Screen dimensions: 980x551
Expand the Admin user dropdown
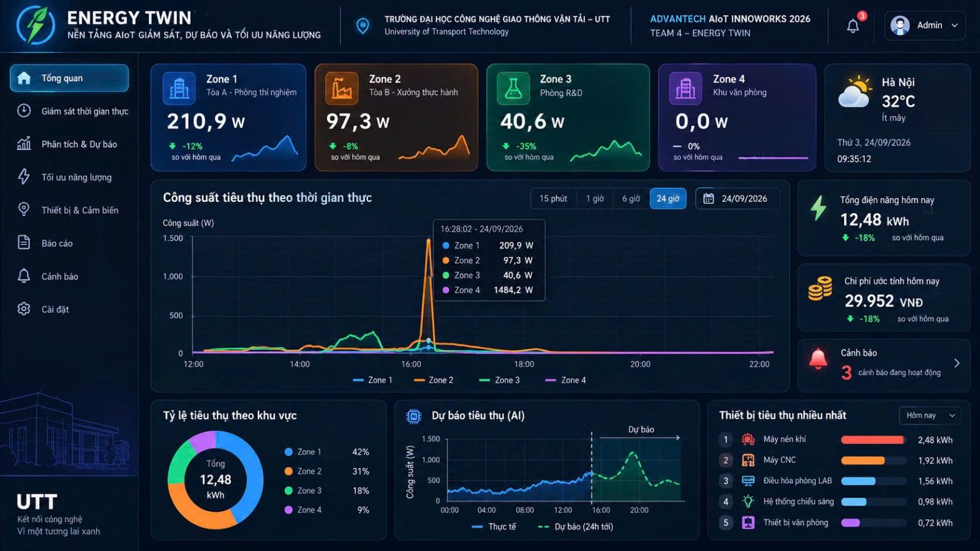925,25
